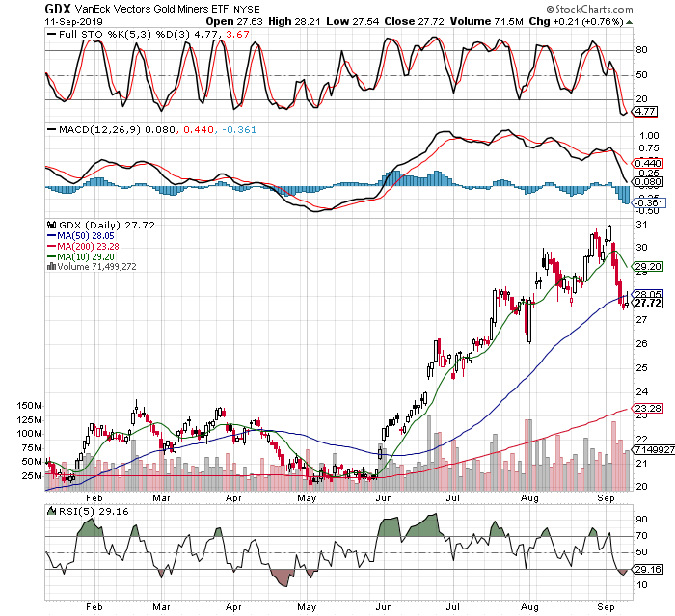
Task: Click the green up-triangle after the Chg value
Action: [630, 22]
